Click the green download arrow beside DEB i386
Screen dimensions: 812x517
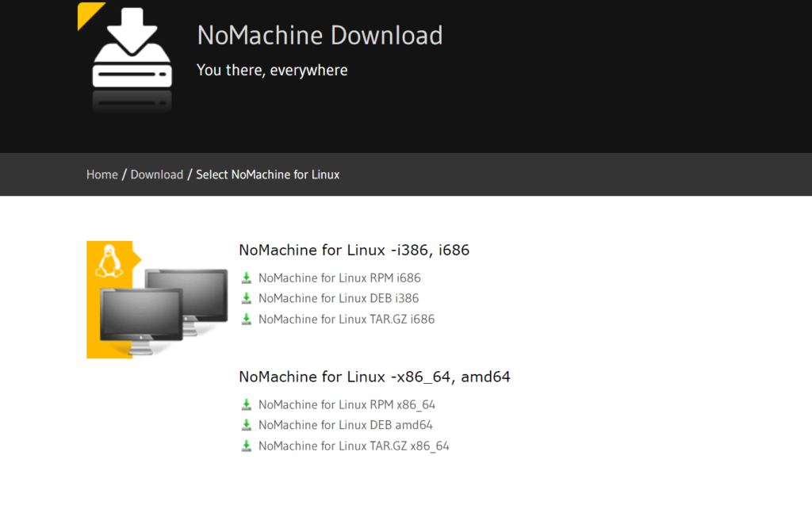[247, 298]
